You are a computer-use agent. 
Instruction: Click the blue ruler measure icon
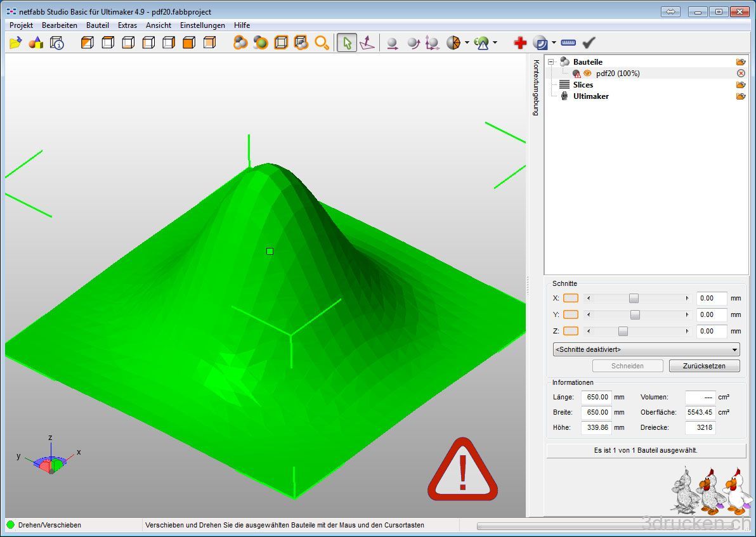(x=568, y=42)
